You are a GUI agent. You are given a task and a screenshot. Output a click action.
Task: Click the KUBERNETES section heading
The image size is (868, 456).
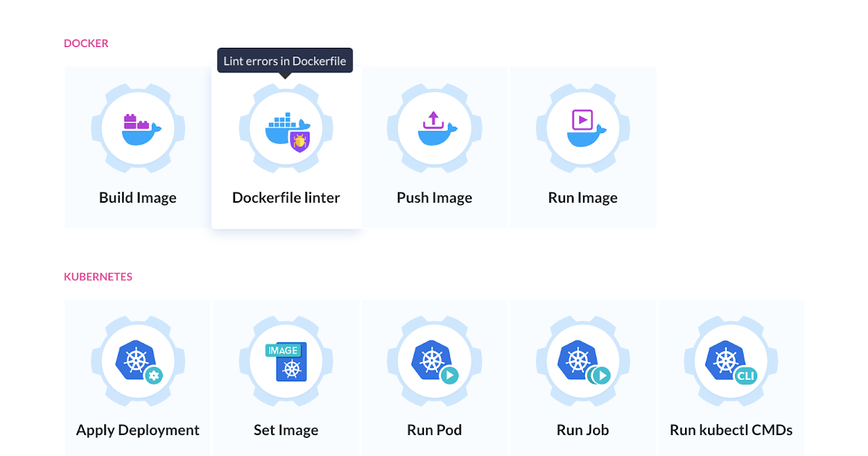(x=98, y=276)
